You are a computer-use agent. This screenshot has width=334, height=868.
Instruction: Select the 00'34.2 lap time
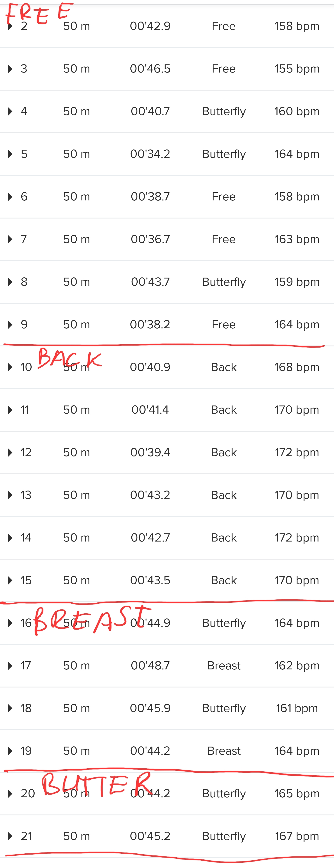[x=150, y=154]
